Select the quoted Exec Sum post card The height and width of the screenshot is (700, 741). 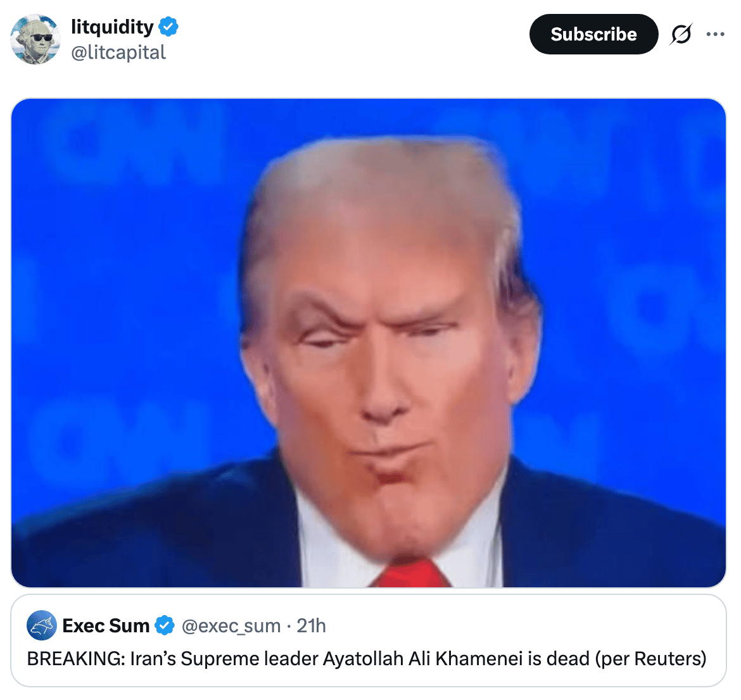click(x=369, y=641)
